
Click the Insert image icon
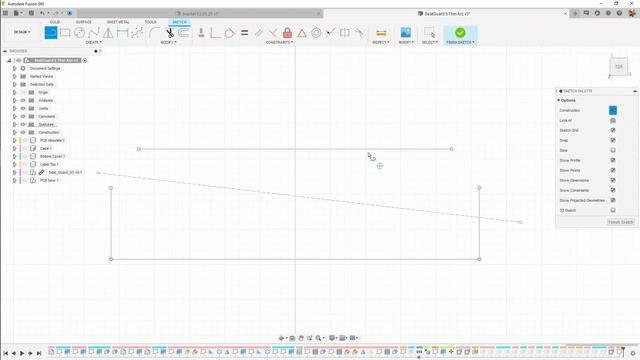click(x=406, y=33)
